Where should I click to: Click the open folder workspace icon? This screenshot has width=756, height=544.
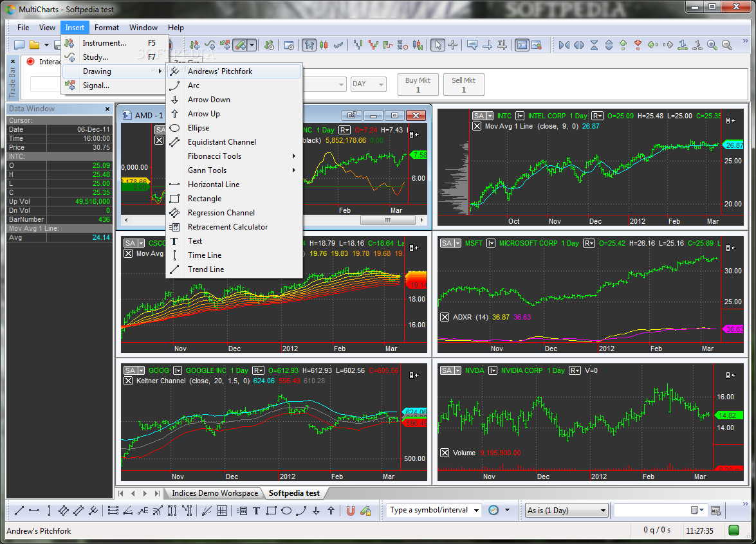click(x=34, y=45)
